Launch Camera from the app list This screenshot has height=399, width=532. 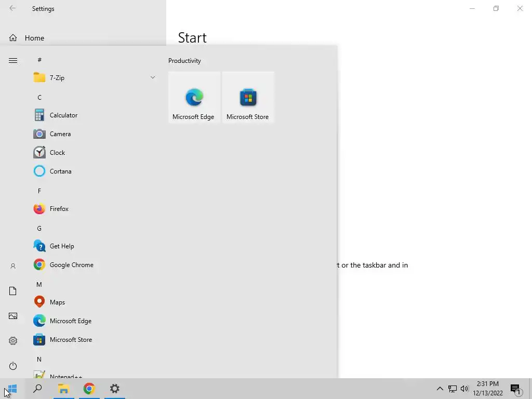(x=95, y=134)
